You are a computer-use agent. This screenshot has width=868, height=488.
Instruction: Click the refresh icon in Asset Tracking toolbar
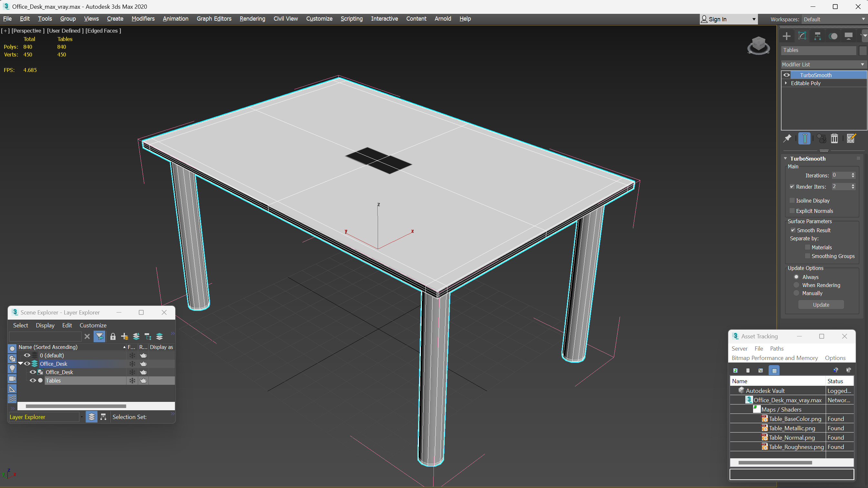(x=736, y=371)
